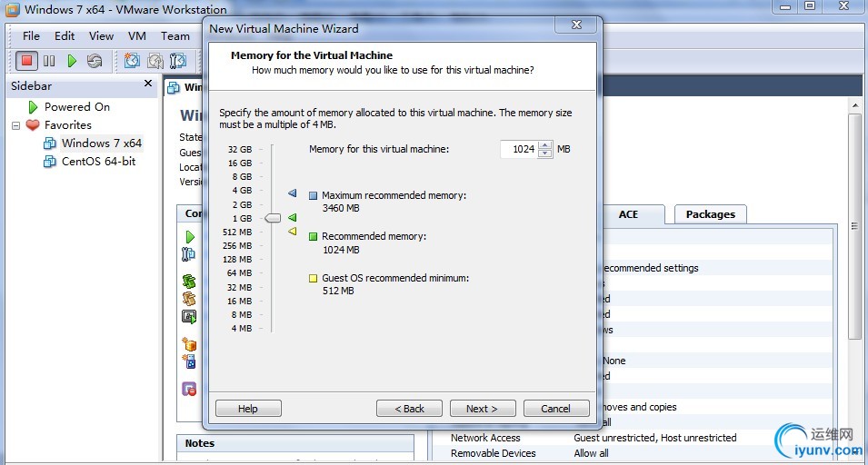
Task: Click the Take Snapshot toolbar icon
Action: coord(132,61)
